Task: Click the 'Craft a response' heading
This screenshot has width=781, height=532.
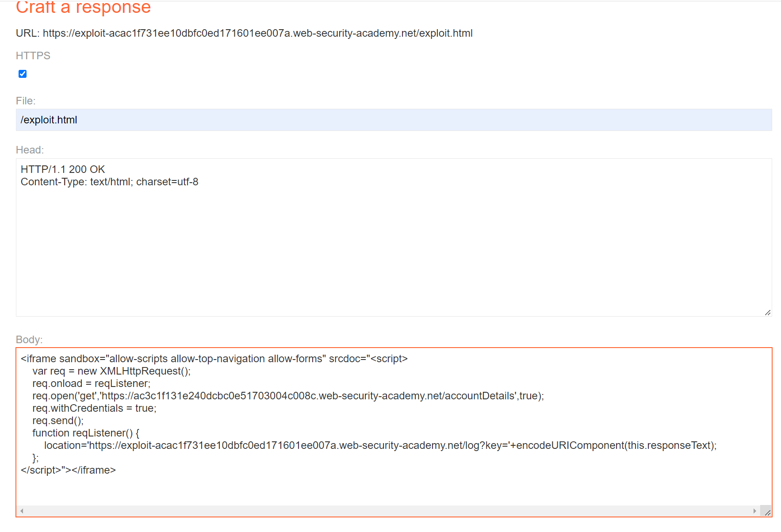Action: coord(83,7)
